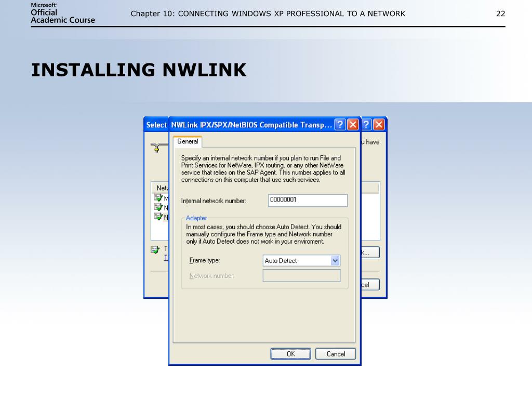Click the 'INSTALLING NWLINK' slide title
Viewport: 532px width, 399px height.
click(x=138, y=70)
